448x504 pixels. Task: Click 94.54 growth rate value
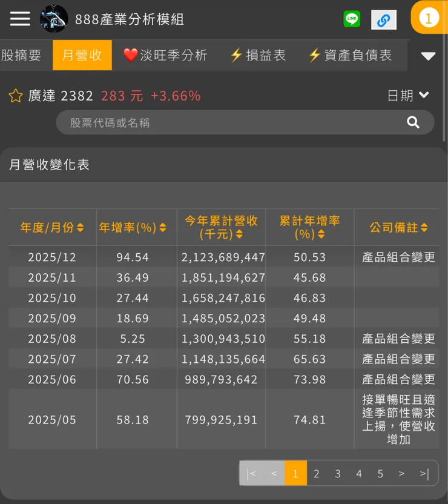(133, 257)
